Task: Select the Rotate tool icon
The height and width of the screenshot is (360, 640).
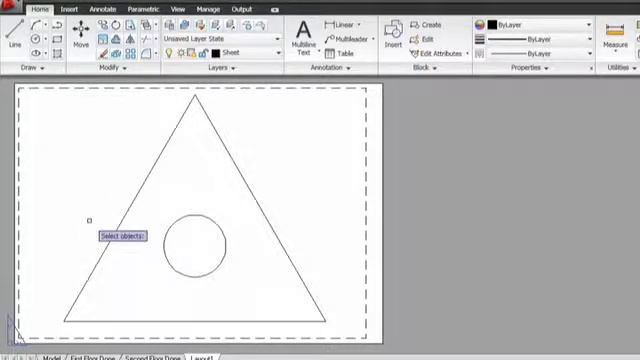Action: point(116,25)
